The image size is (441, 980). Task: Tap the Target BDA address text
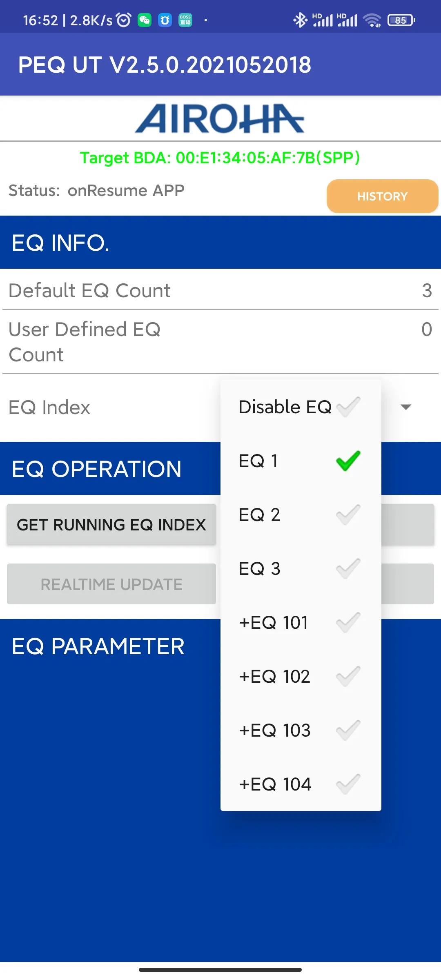(220, 158)
